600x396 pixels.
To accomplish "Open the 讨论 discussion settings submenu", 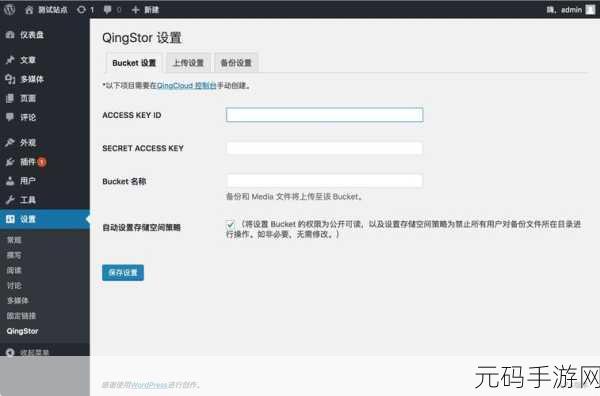I will (14, 285).
